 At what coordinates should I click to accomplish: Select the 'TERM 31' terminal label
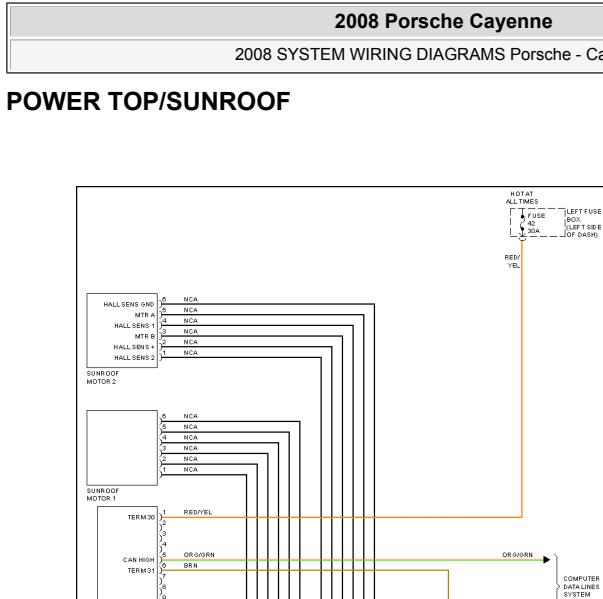pos(141,571)
